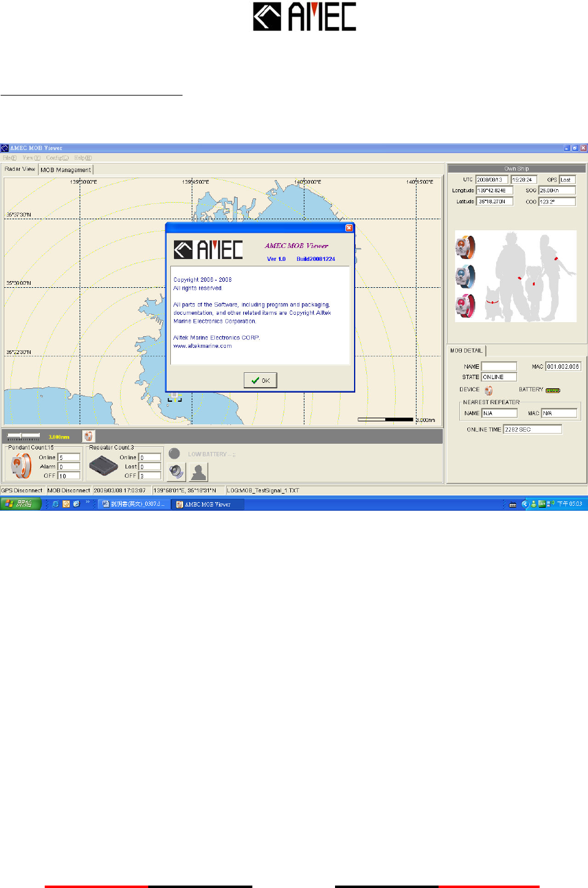The width and height of the screenshot is (588, 888).
Task: Select the pink wristband pendant image
Action: click(465, 306)
